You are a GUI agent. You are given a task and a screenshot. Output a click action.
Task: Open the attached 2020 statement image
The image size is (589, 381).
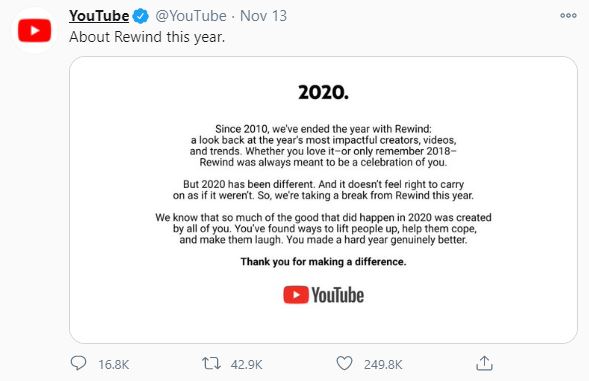323,200
